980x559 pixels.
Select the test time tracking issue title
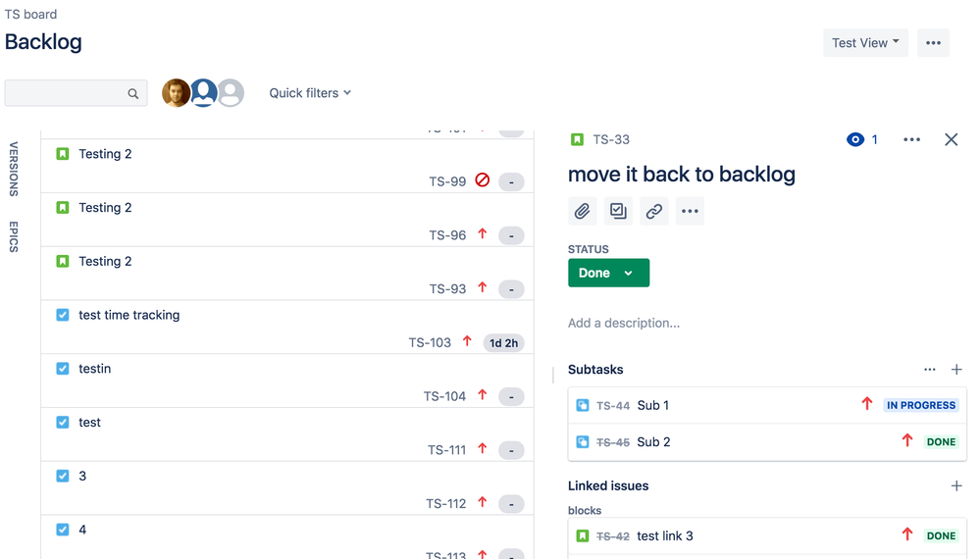click(x=129, y=315)
